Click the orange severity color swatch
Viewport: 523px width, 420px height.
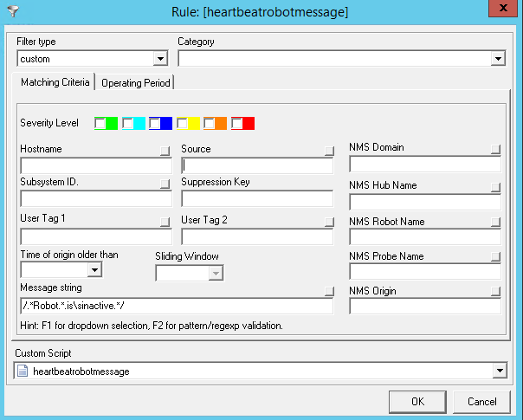pos(221,123)
